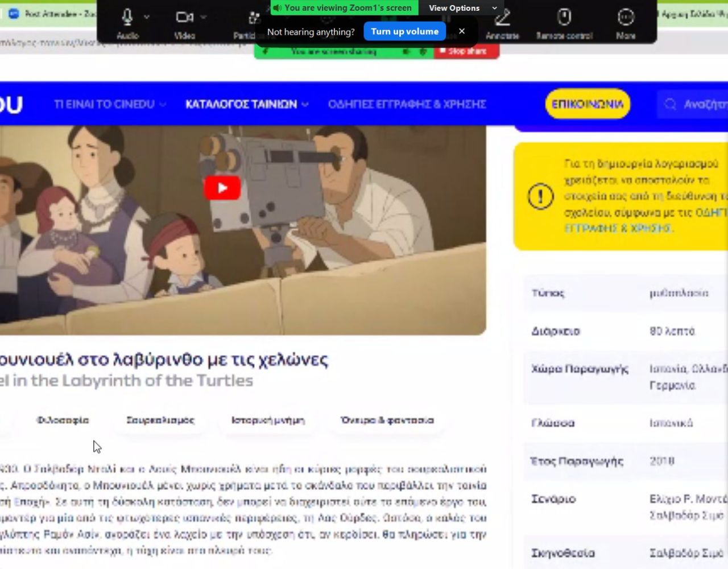Select the Όνειρο & φαντασία tag
728x569 pixels.
(x=387, y=420)
